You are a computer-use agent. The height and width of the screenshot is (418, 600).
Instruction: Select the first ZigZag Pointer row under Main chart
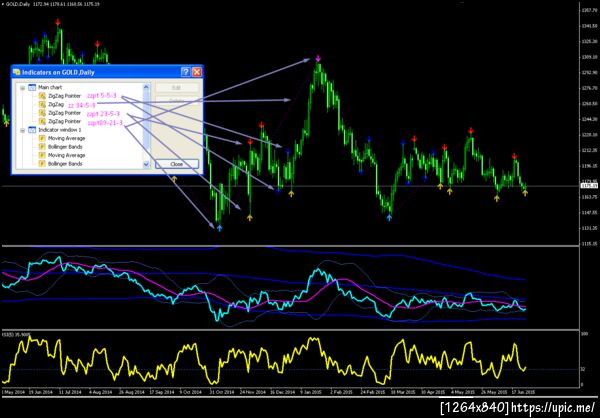point(64,96)
